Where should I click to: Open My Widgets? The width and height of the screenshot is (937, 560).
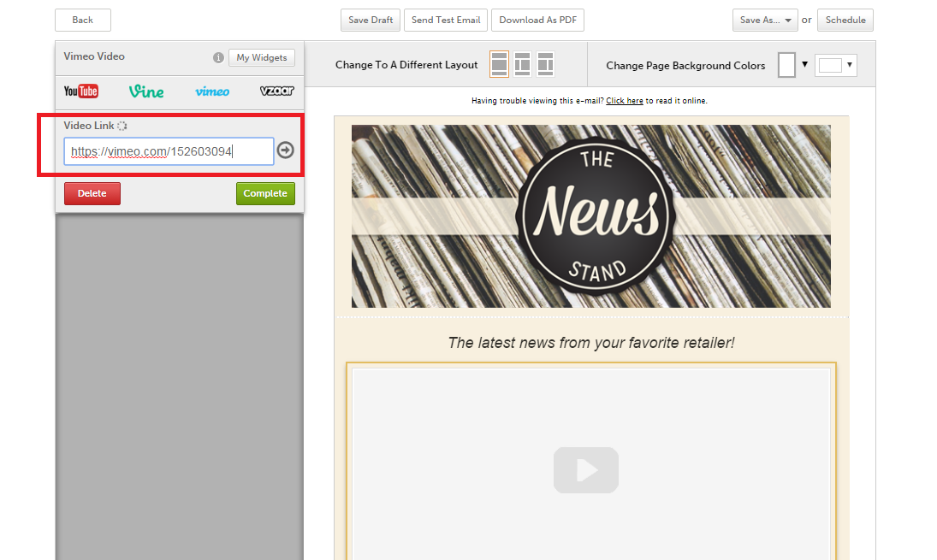tap(262, 58)
